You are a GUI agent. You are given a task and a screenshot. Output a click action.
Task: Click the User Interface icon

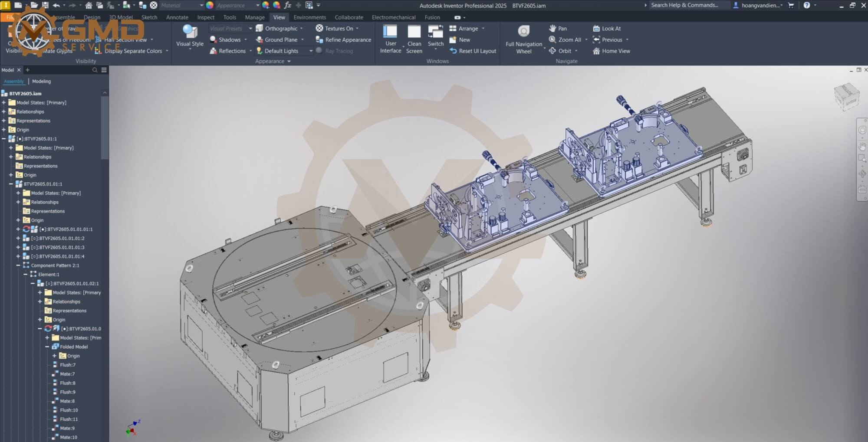[x=390, y=32]
